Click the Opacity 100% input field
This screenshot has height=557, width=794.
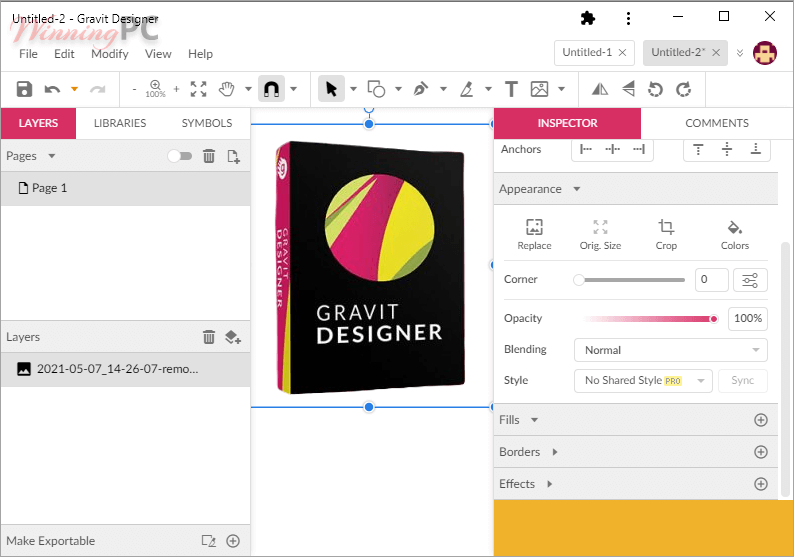[x=747, y=319]
